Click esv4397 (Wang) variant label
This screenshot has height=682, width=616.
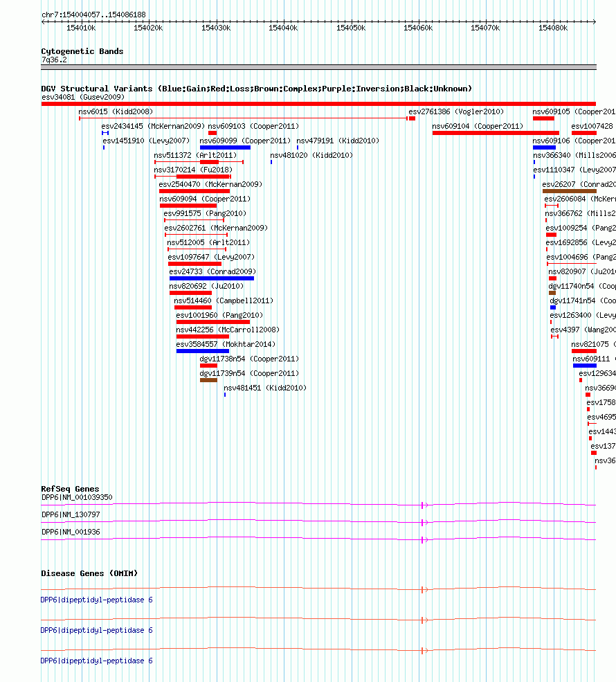pos(583,330)
